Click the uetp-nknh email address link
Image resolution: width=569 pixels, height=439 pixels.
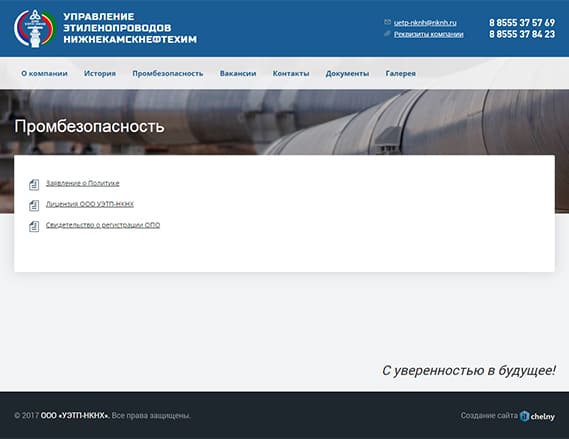[x=425, y=22]
